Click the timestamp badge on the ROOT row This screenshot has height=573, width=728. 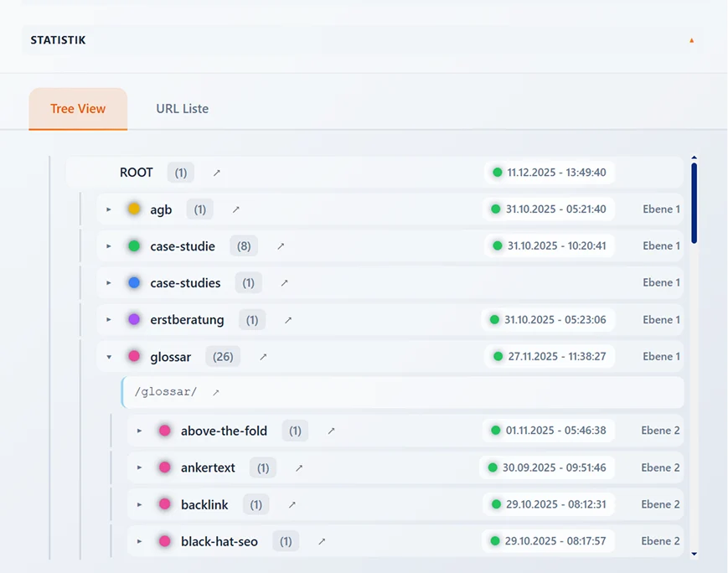click(550, 172)
